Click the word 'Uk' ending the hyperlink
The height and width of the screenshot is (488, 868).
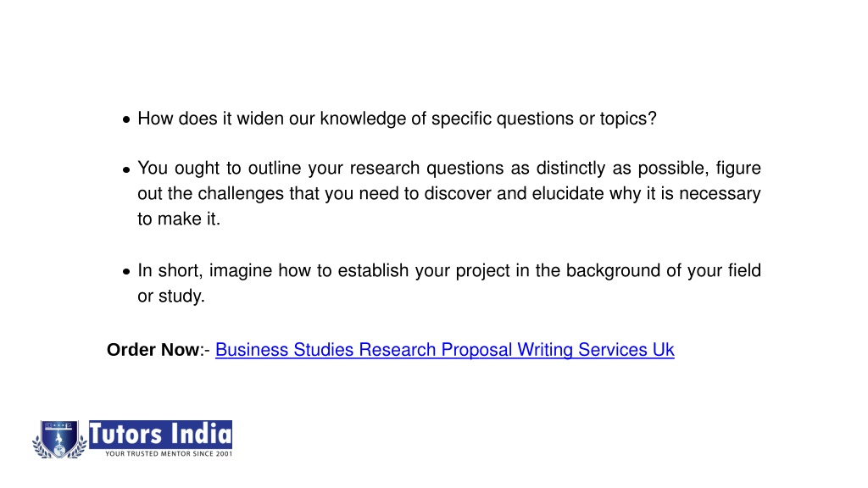663,350
